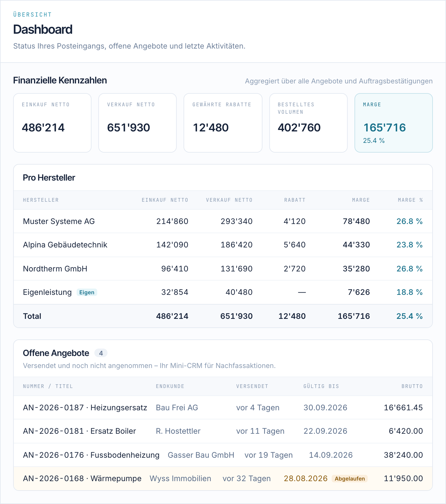446x504 pixels.
Task: Click the count badge 4 beside Offene Angebote
Action: pos(101,353)
